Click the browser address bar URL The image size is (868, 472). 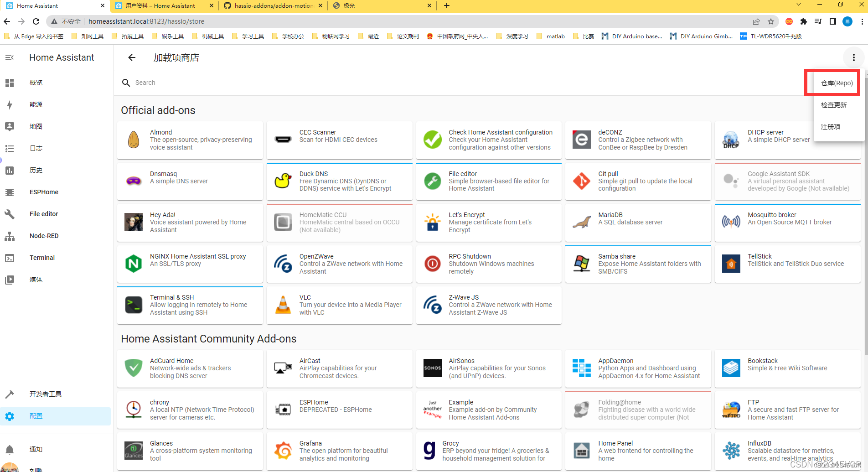[146, 21]
